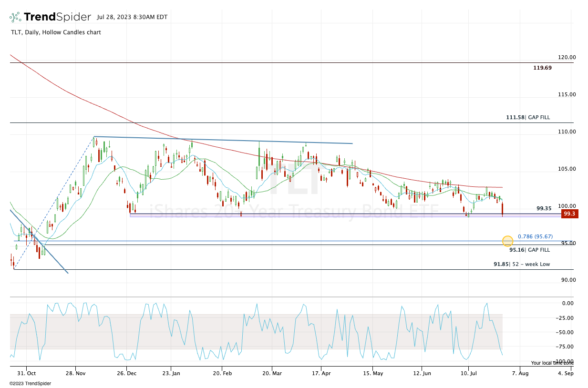Click the 90.00 price axis value
Image resolution: width=588 pixels, height=388 pixels.
coord(568,280)
